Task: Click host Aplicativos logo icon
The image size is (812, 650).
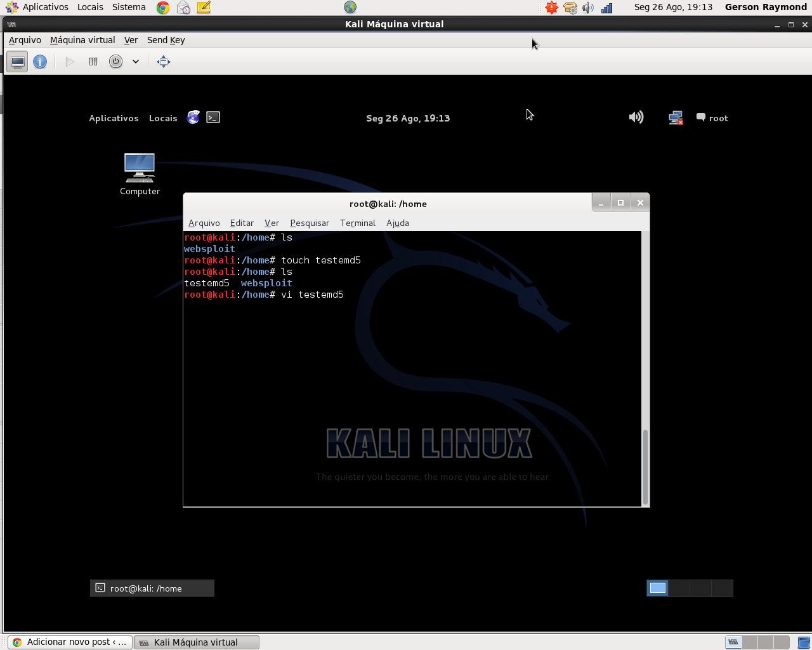Action: click(x=12, y=8)
